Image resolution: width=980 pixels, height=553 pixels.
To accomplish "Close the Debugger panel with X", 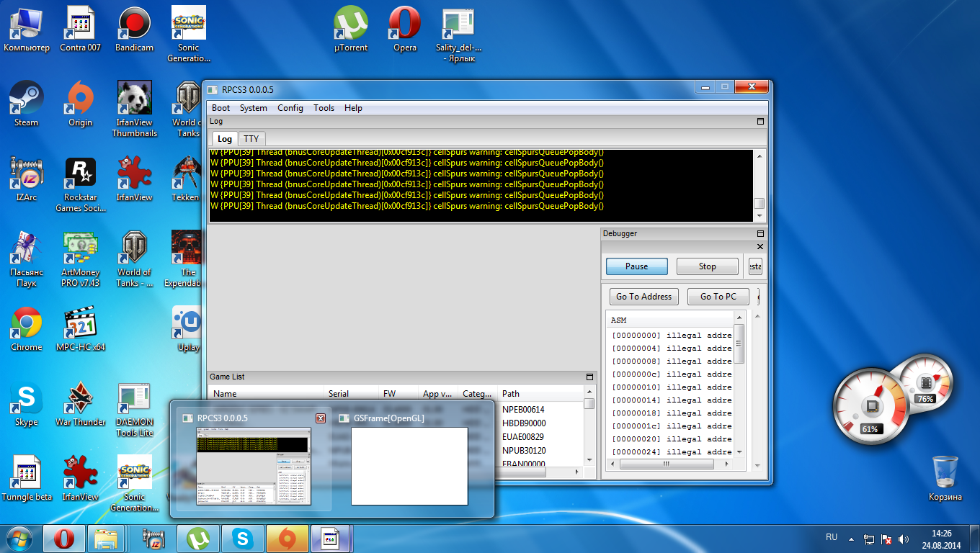I will (x=760, y=246).
